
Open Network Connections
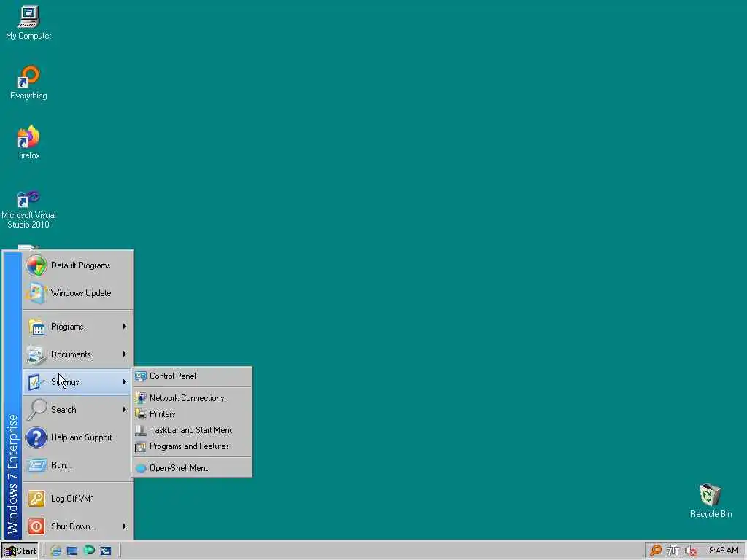[x=192, y=398]
